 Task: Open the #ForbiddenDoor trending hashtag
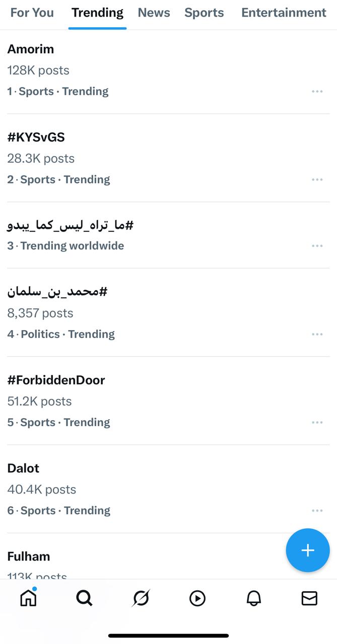[x=56, y=380]
